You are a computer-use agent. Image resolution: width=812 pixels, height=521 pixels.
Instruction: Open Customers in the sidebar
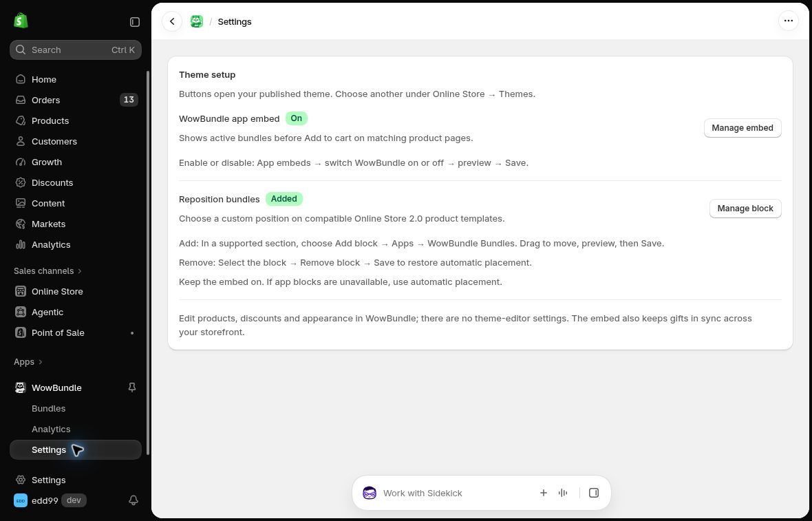pyautogui.click(x=75, y=141)
